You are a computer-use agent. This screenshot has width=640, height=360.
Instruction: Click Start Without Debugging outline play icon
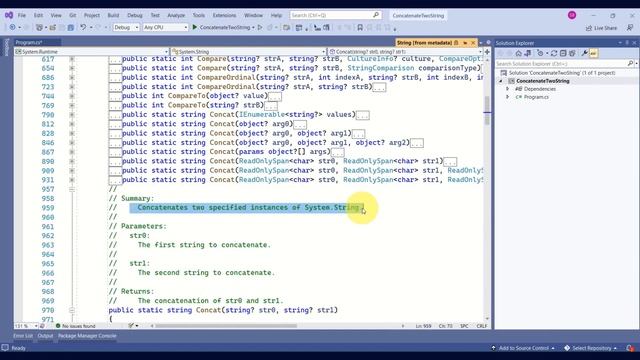click(x=260, y=27)
